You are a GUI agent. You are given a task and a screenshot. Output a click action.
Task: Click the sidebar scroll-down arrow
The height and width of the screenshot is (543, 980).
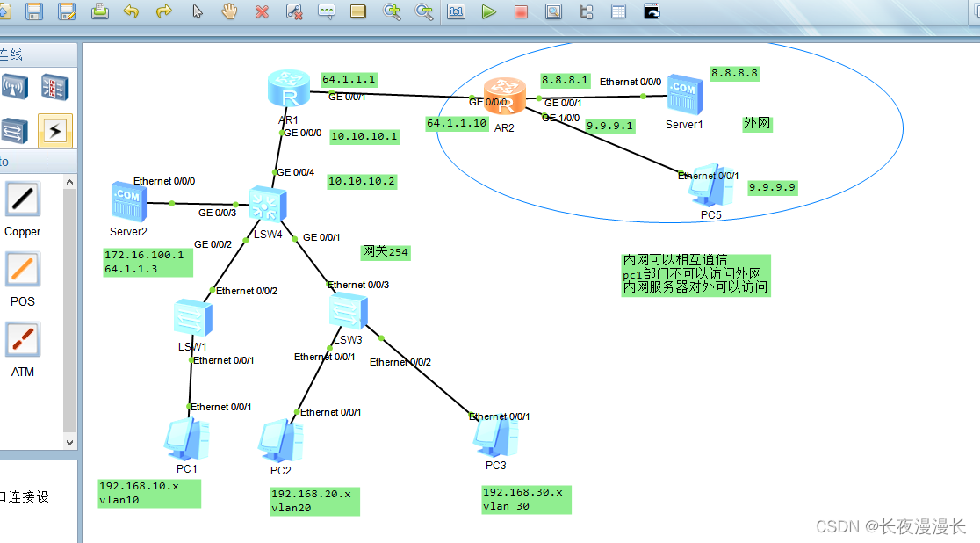[70, 442]
